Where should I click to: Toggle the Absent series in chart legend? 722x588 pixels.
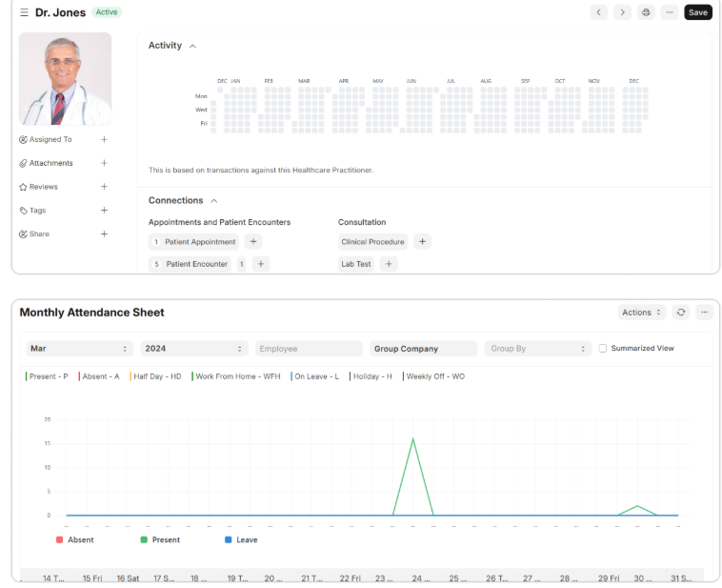pos(74,539)
